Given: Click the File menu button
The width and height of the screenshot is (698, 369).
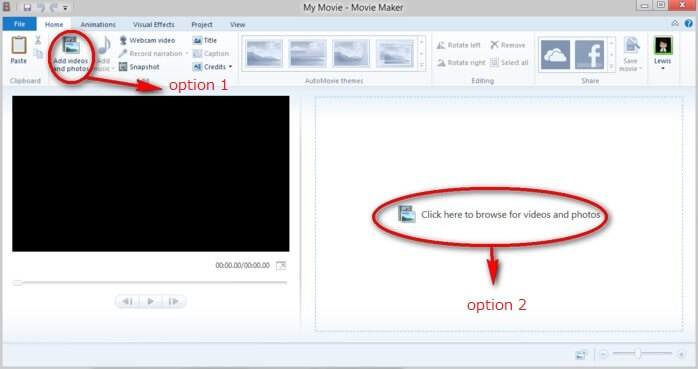Looking at the screenshot, I should point(20,24).
